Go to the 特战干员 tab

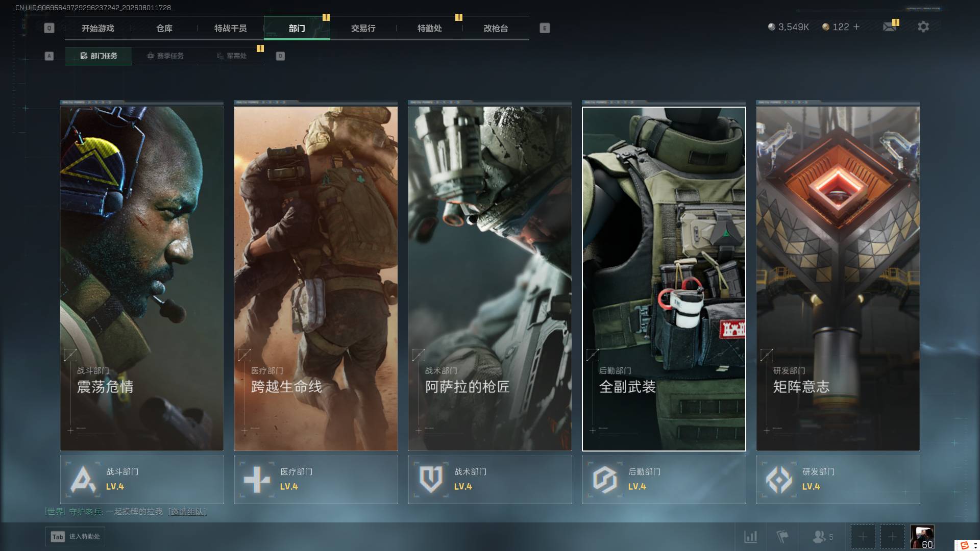(x=231, y=28)
